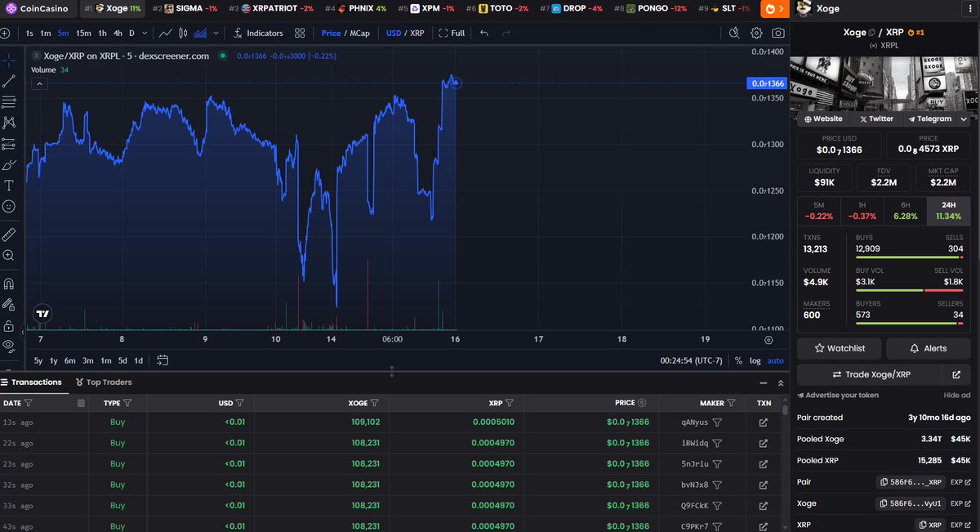980x532 pixels.
Task: Add Xoge to Watchlist
Action: 840,348
